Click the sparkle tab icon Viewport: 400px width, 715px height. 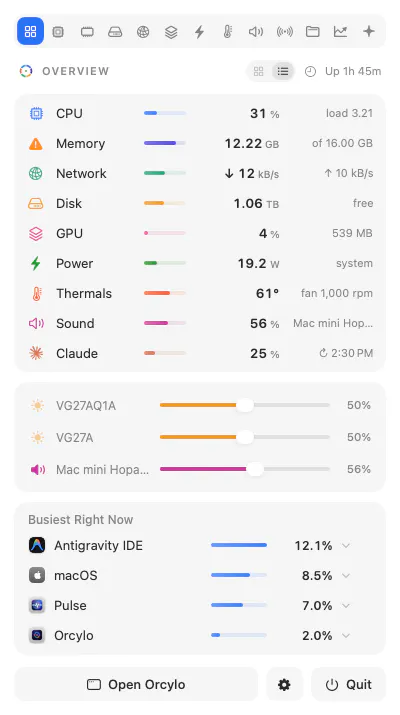click(x=369, y=31)
